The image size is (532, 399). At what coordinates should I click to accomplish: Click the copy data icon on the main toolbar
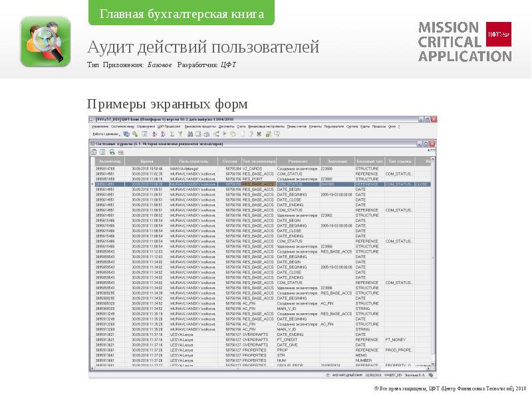(125, 133)
